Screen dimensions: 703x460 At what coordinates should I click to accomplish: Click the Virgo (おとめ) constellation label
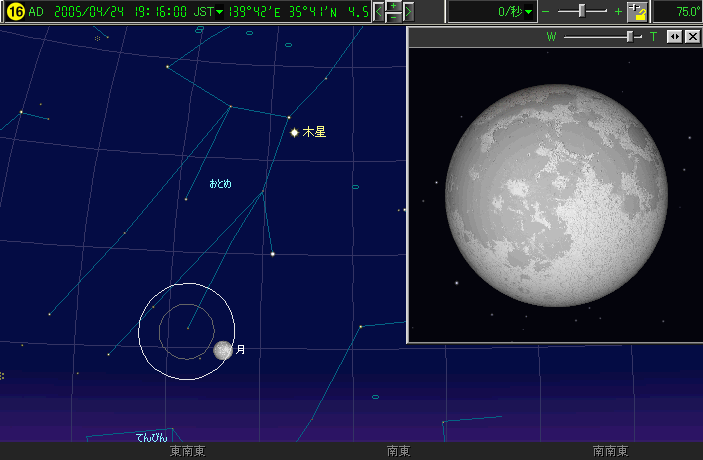(220, 184)
